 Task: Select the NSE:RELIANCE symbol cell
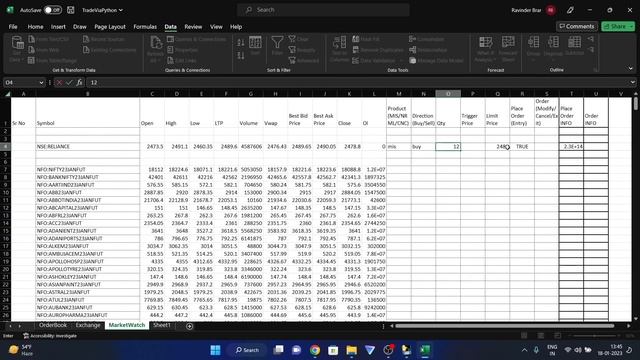88,146
